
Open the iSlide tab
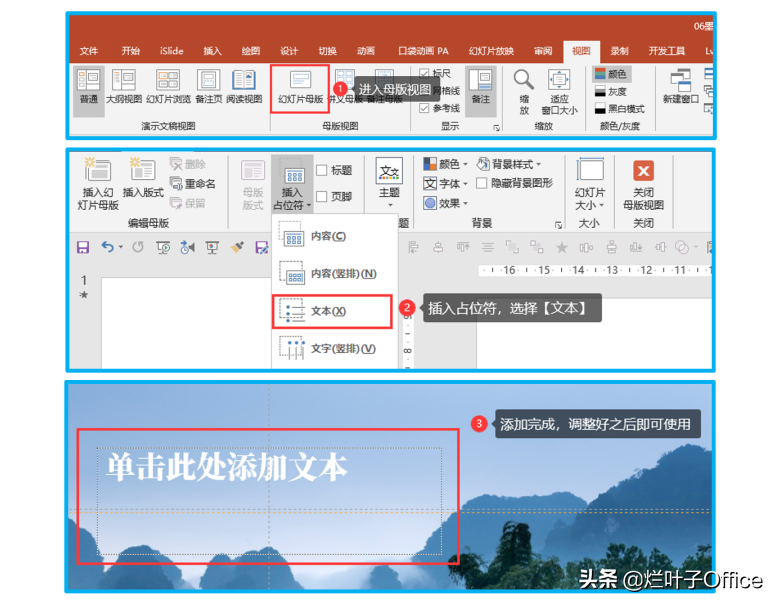(172, 51)
